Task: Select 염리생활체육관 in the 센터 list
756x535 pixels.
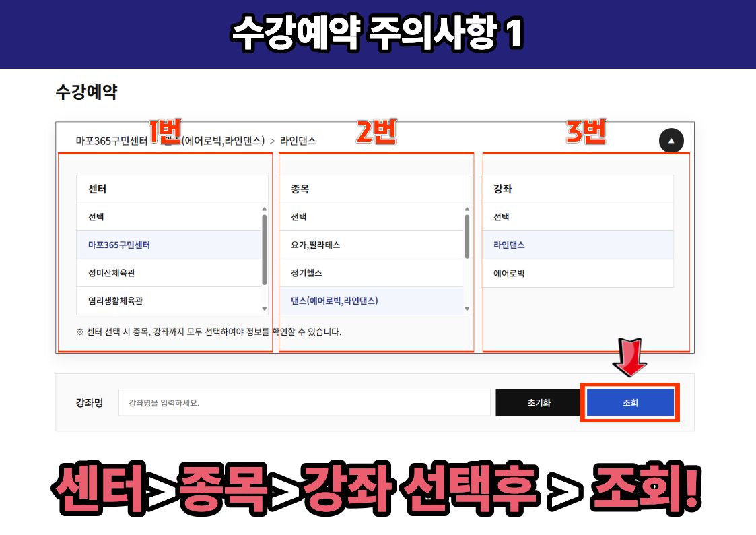Action: [x=168, y=301]
